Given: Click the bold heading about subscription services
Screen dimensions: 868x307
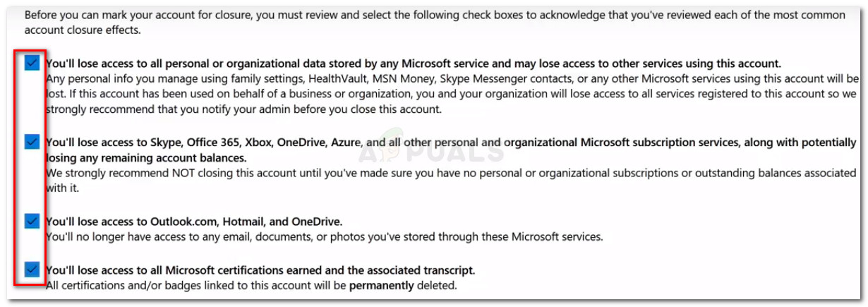Looking at the screenshot, I should 452,143.
